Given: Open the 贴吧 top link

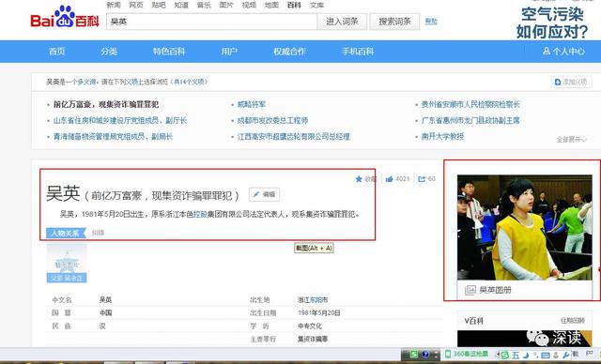Looking at the screenshot, I should [159, 5].
